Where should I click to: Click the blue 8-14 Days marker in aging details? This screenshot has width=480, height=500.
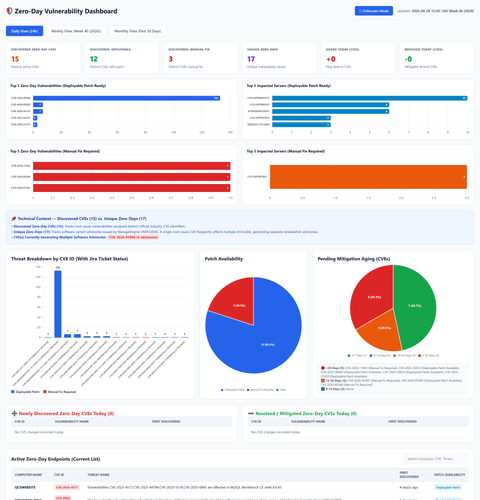[323, 389]
